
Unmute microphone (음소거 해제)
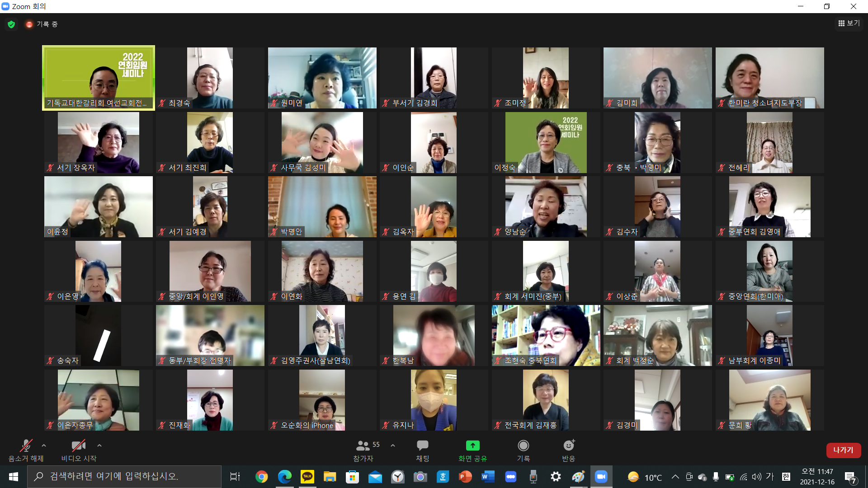tap(26, 446)
